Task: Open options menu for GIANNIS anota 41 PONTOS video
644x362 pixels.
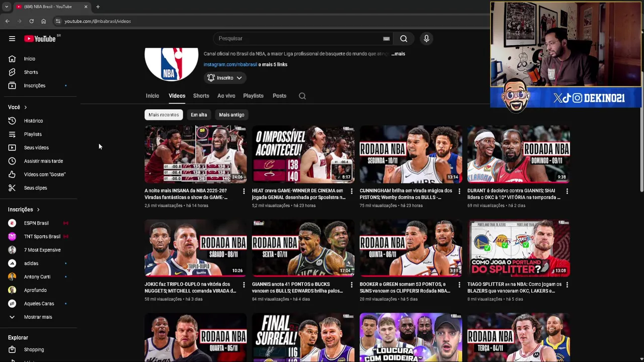Action: 352,285
